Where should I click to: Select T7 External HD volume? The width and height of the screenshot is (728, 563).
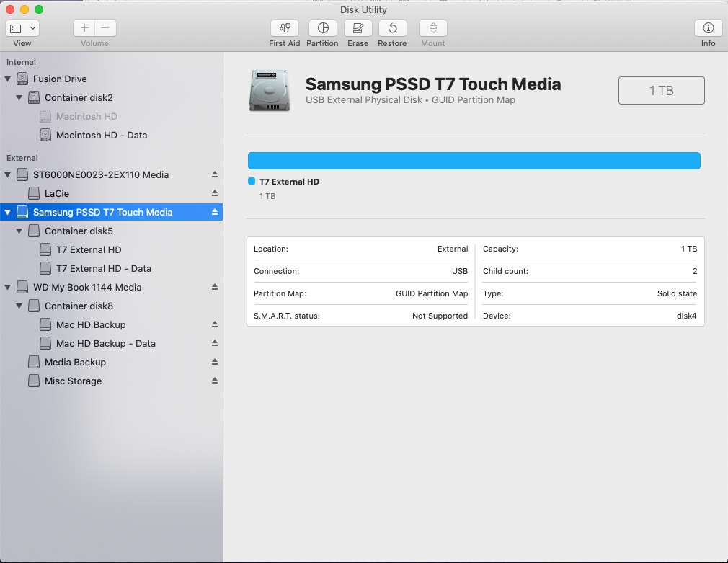click(x=112, y=249)
